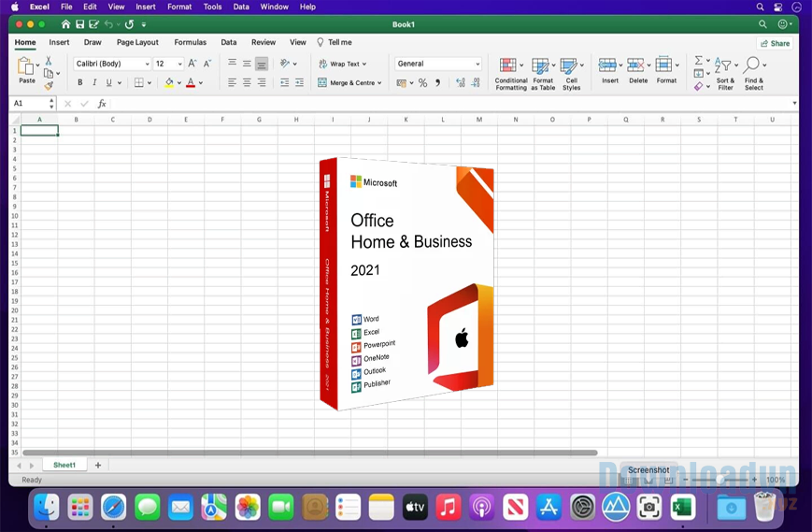Open Safari from the Dock

113,507
